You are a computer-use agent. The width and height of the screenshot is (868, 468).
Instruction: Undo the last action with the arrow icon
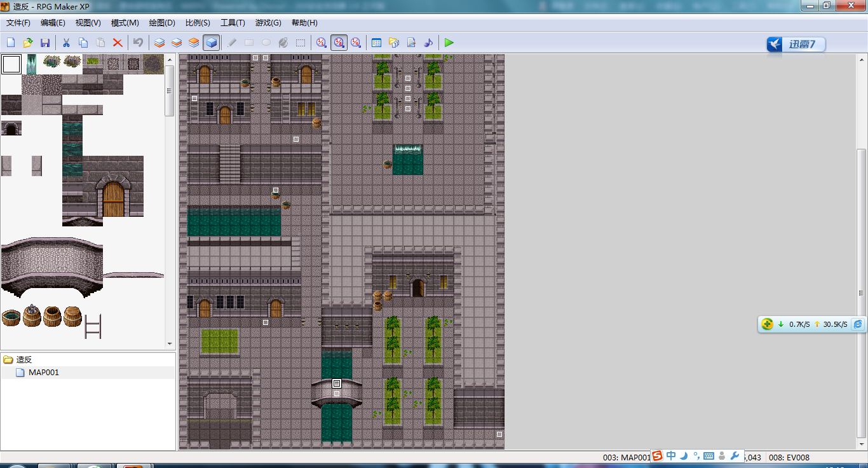[138, 43]
